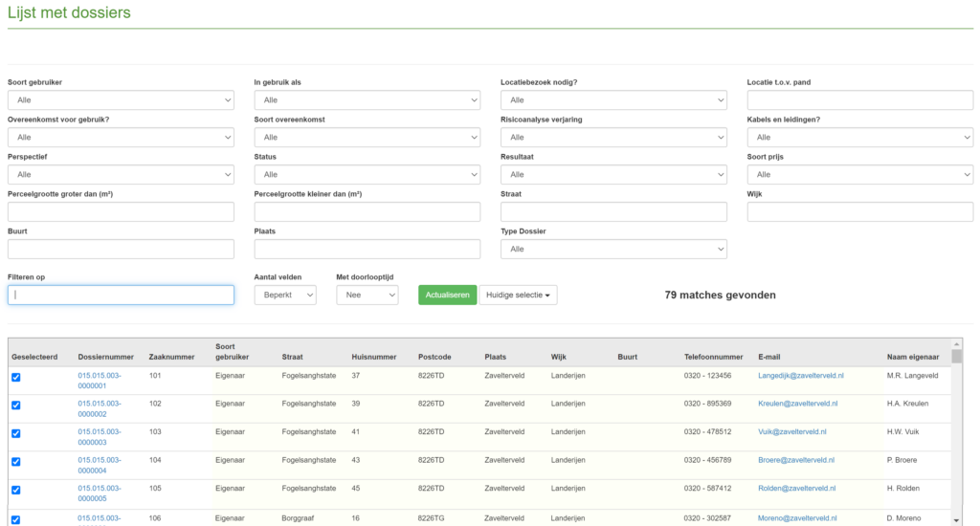The height and width of the screenshot is (526, 980).
Task: Focus the Filteren op text field
Action: click(x=121, y=295)
